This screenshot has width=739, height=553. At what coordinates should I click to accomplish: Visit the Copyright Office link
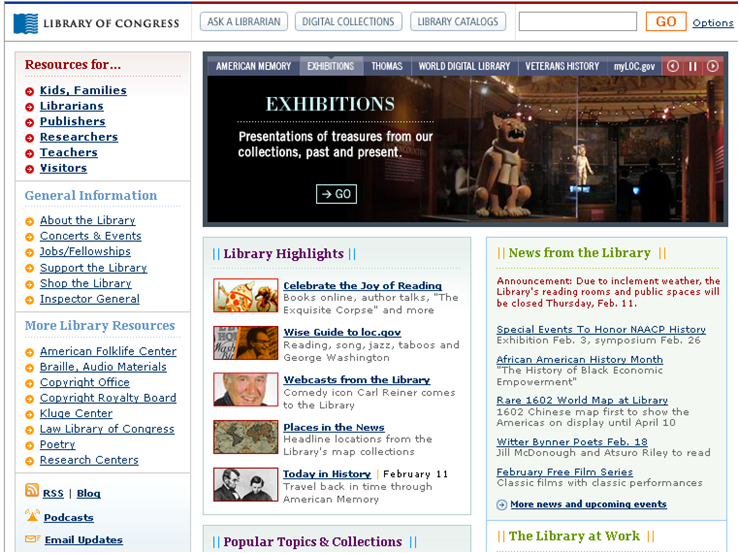pyautogui.click(x=85, y=383)
